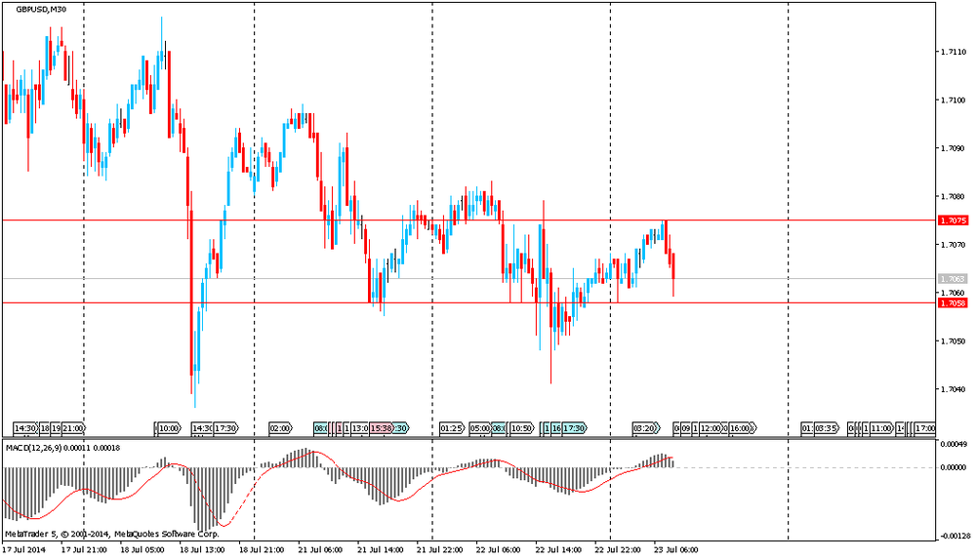The height and width of the screenshot is (560, 976).
Task: Click the 12:00 news event marker
Action: pyautogui.click(x=712, y=428)
